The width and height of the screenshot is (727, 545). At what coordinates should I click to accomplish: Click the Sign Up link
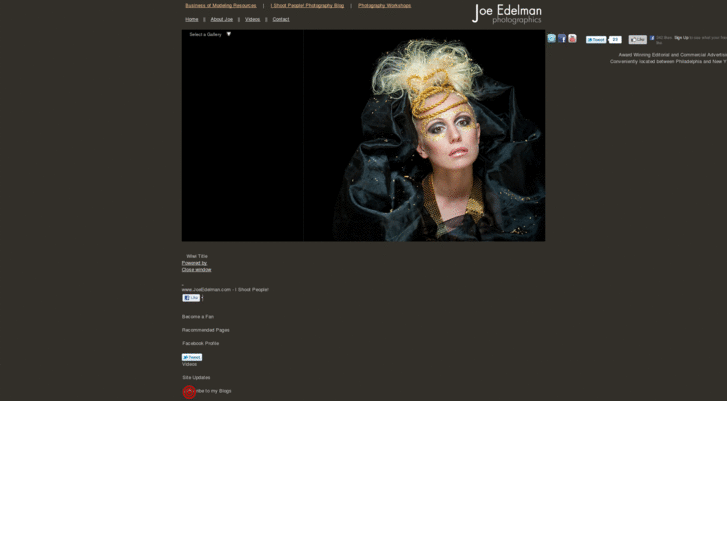pos(681,38)
